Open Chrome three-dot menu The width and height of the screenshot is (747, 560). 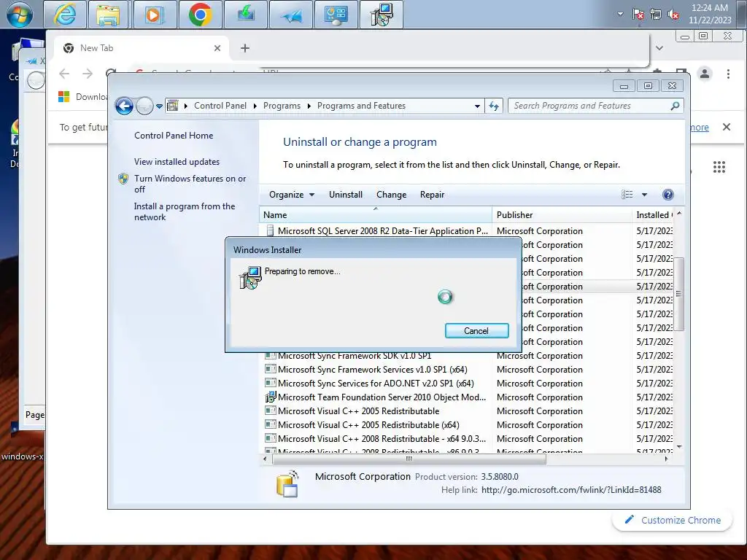(728, 74)
